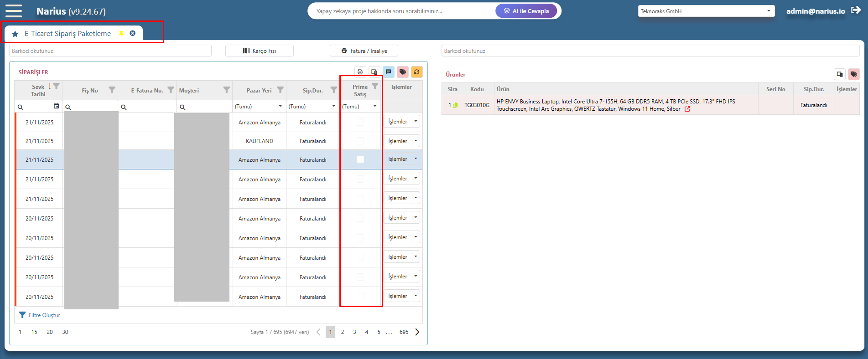Open the Siparişler column chooser icon
This screenshot has width=868, height=359.
coord(374,72)
